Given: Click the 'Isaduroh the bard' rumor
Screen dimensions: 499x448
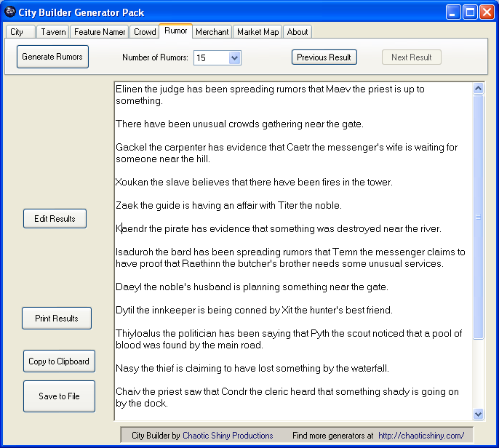Looking at the screenshot, I should (290, 257).
